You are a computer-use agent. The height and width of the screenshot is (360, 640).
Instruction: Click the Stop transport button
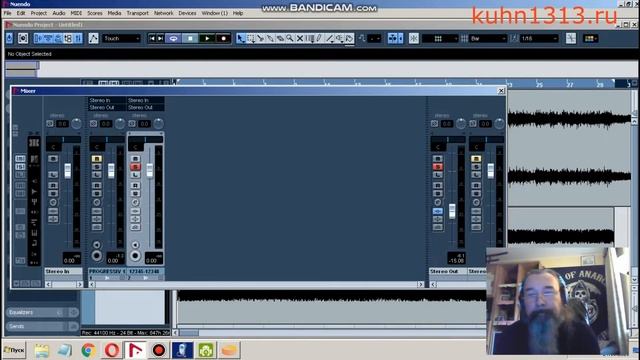190,38
